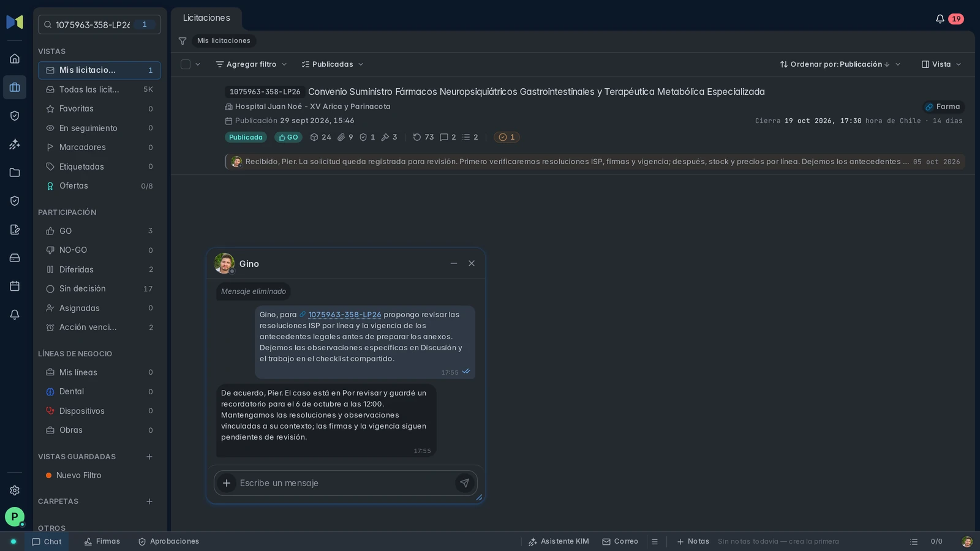The image size is (980, 551).
Task: Select the Licitaciones tab
Action: (206, 18)
